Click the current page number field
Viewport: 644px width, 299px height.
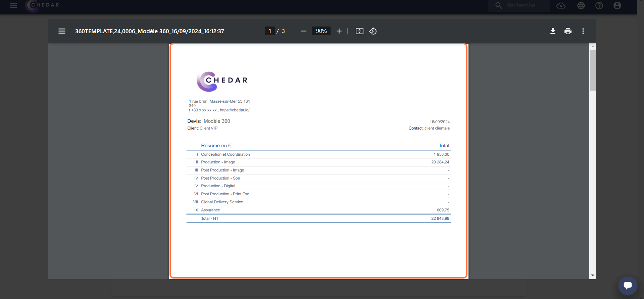[x=270, y=31]
